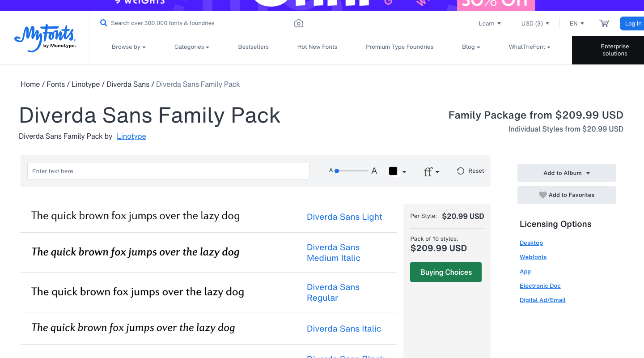Click the Buying Choices button
Screen dimensions: 644x358
[x=446, y=272]
